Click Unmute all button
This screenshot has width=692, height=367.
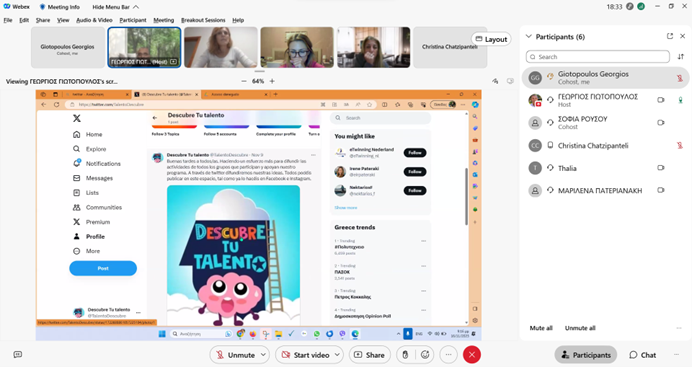coord(580,328)
